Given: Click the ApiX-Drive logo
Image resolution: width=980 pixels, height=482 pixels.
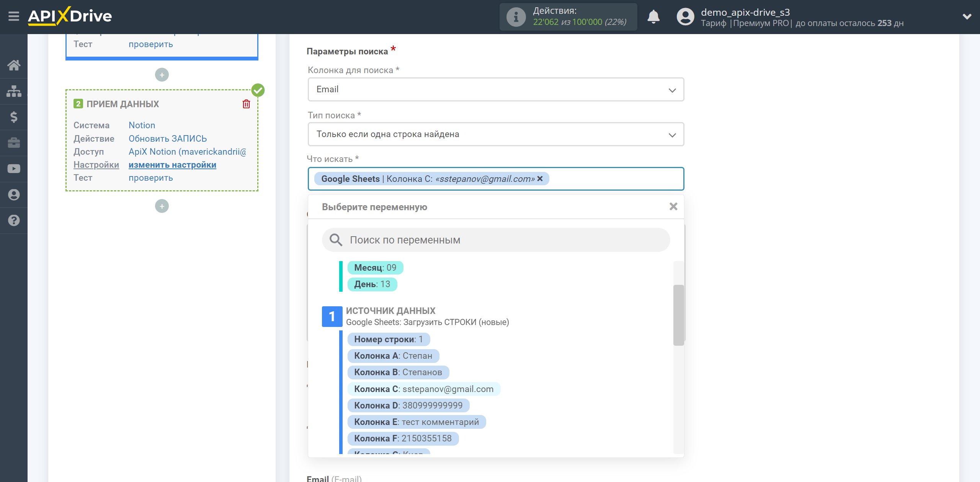Looking at the screenshot, I should click(x=70, y=16).
